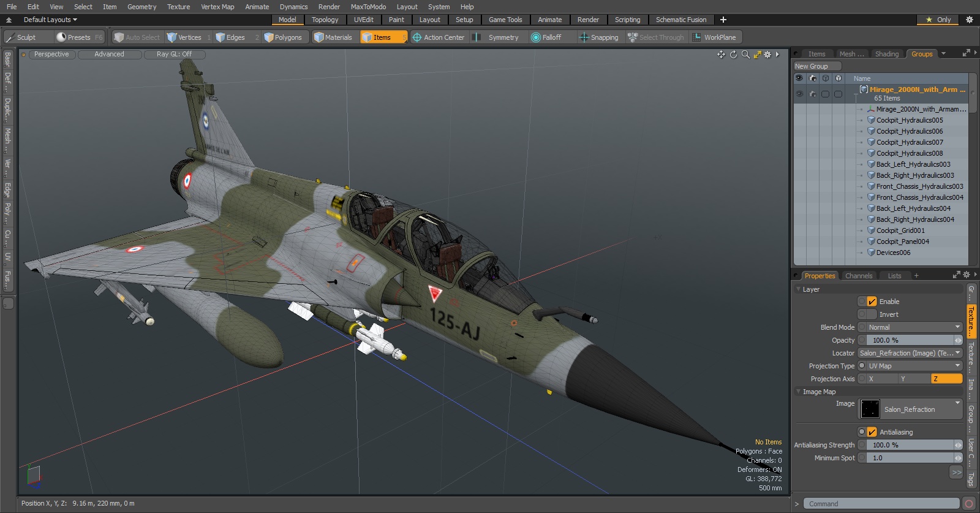Toggle visibility eye of Mirage_2000N group
The width and height of the screenshot is (980, 513).
pos(799,94)
